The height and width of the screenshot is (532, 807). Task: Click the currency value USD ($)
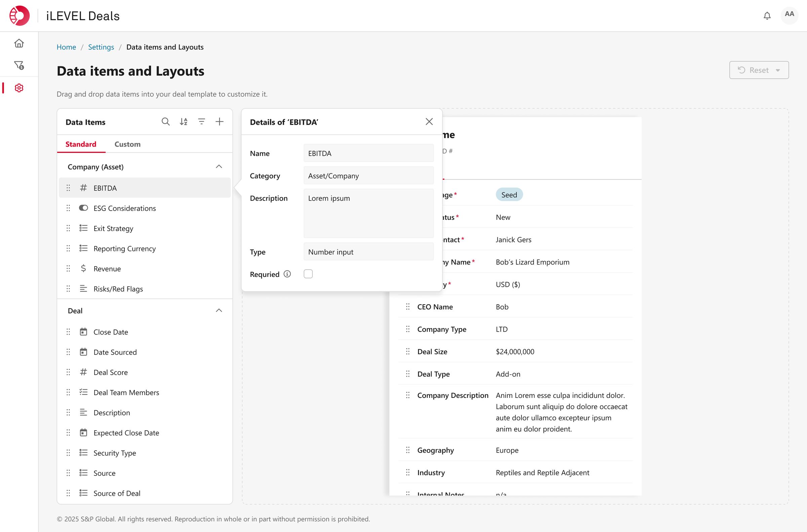pyautogui.click(x=508, y=284)
